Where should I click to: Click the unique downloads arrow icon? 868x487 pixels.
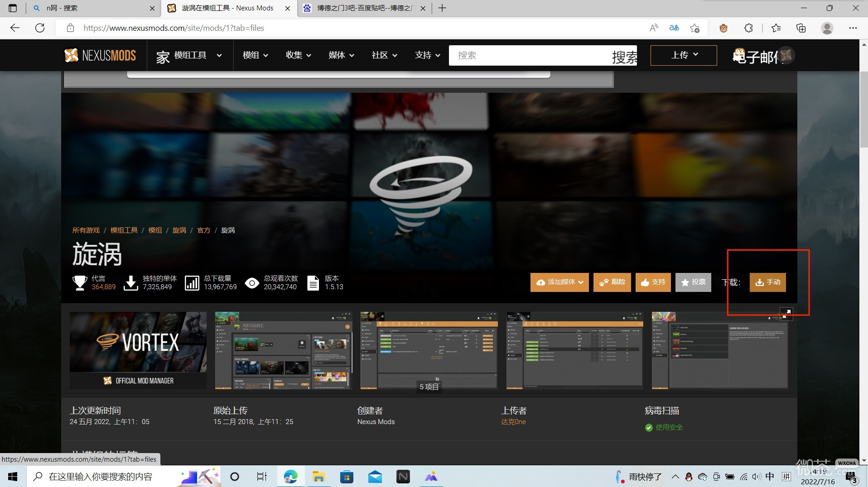click(x=131, y=283)
